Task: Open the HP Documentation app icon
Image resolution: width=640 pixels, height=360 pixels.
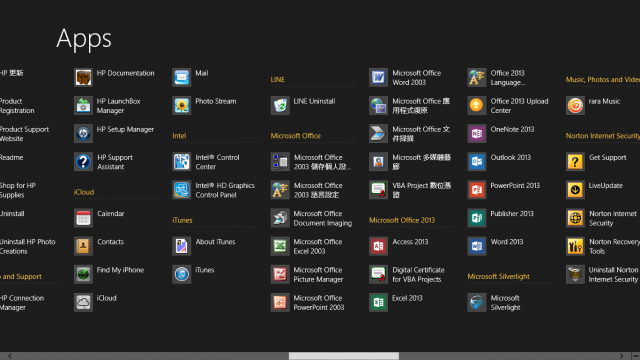Action: point(83,77)
